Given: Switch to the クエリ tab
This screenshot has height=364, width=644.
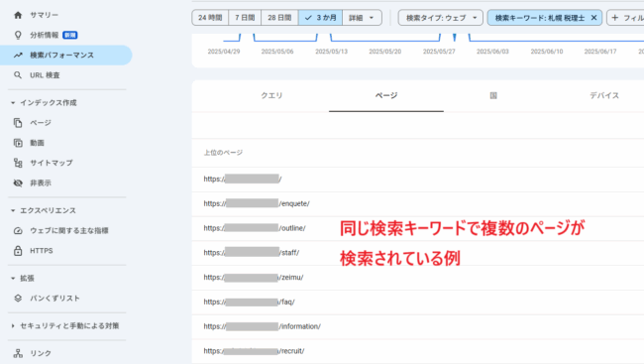Looking at the screenshot, I should pos(271,96).
